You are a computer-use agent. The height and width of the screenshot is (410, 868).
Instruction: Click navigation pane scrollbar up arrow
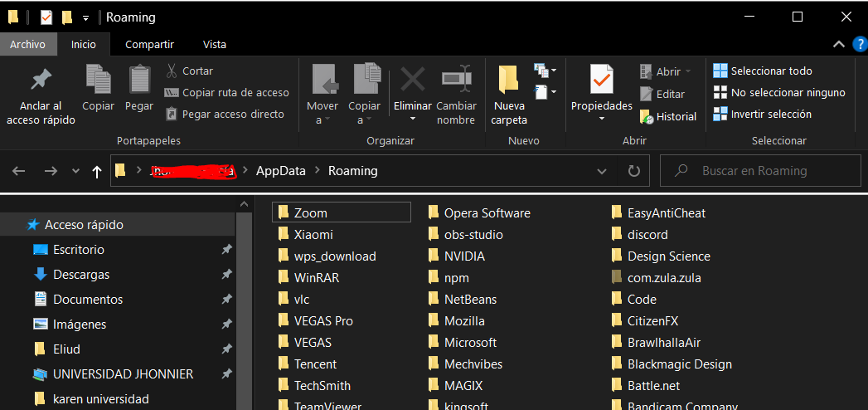pyautogui.click(x=244, y=204)
